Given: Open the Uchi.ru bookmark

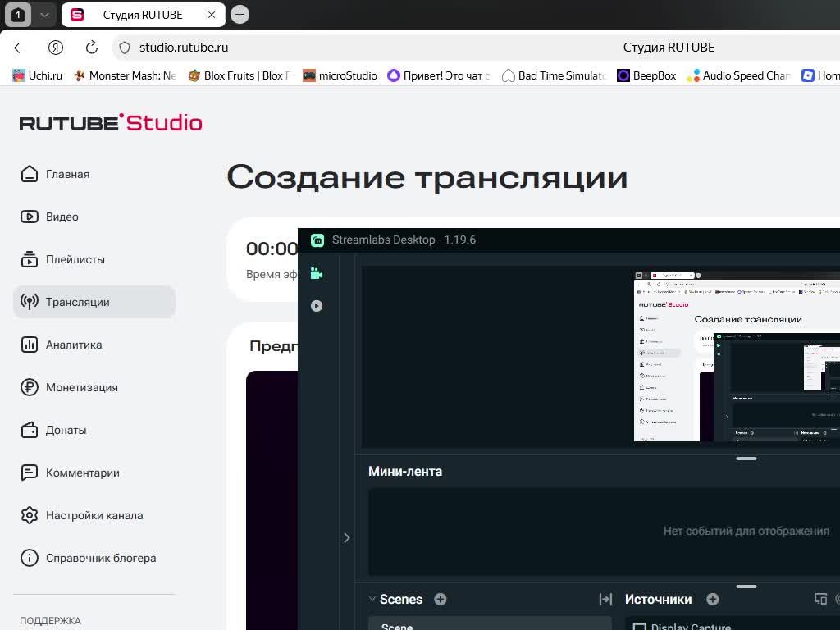Looking at the screenshot, I should pyautogui.click(x=38, y=75).
